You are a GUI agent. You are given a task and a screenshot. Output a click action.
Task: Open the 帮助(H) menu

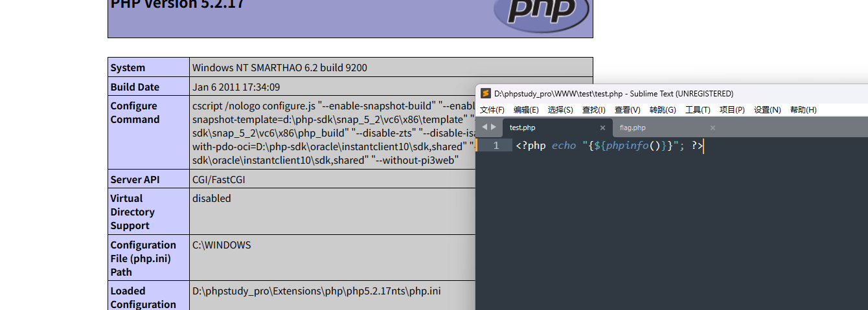coord(803,110)
